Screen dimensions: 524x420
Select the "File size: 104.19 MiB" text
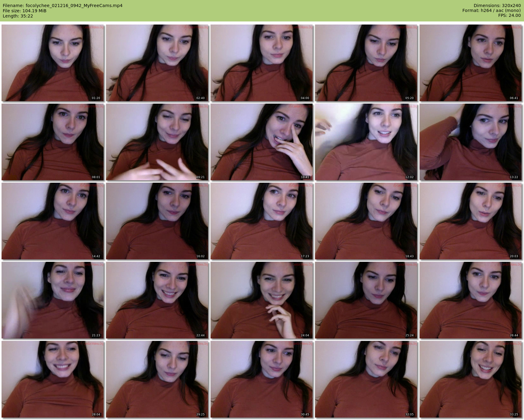[25, 11]
